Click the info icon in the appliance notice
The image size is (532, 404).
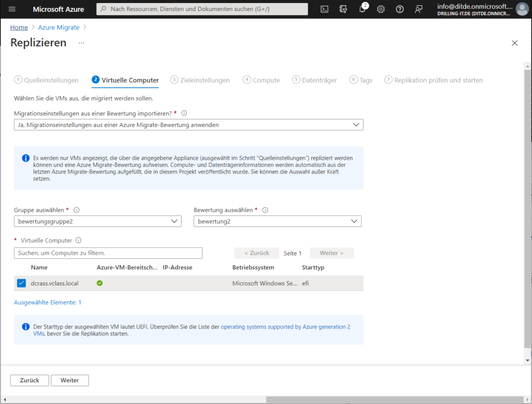tap(26, 158)
